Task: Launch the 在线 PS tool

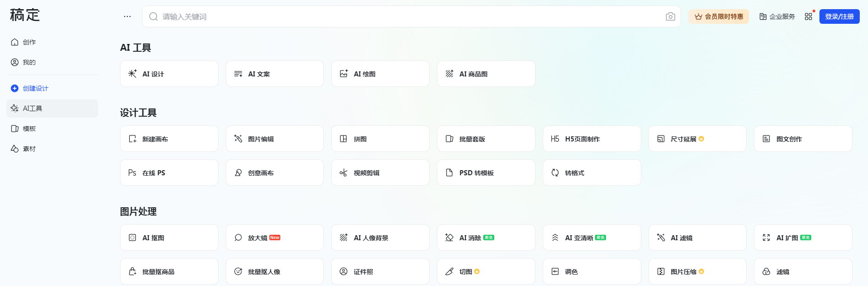Action: (169, 173)
